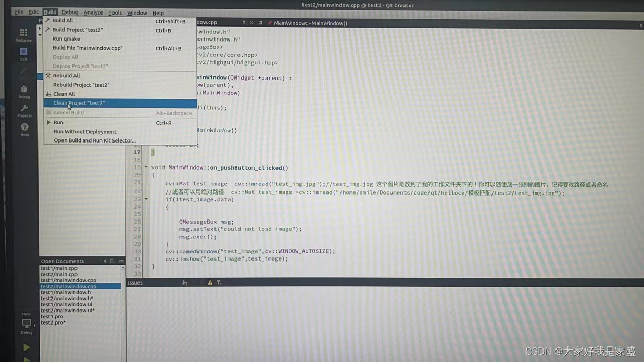644x362 pixels.
Task: Open the file selector dropdown for mainwindow.cpp
Action: [244, 23]
